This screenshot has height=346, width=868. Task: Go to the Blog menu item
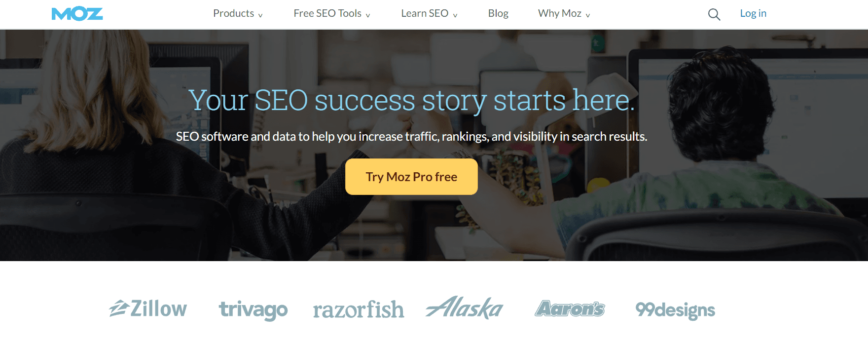(x=498, y=14)
